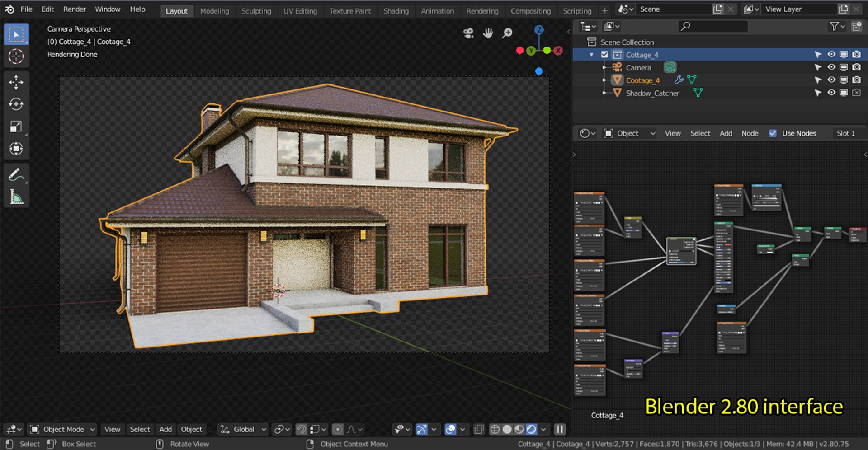Select Shadow_Catcher in the outliner
Viewport: 868px width, 450px height.
(652, 93)
